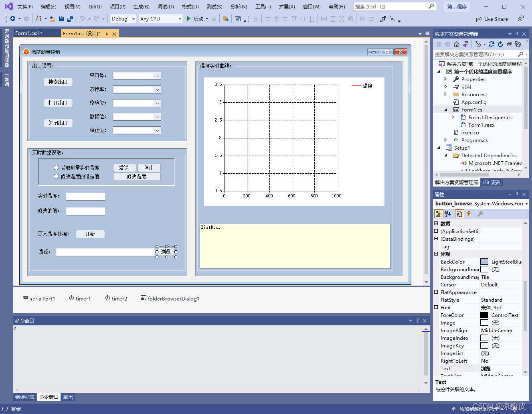
Task: Select the 修改温度的设定值 radio button
Action: pyautogui.click(x=56, y=176)
